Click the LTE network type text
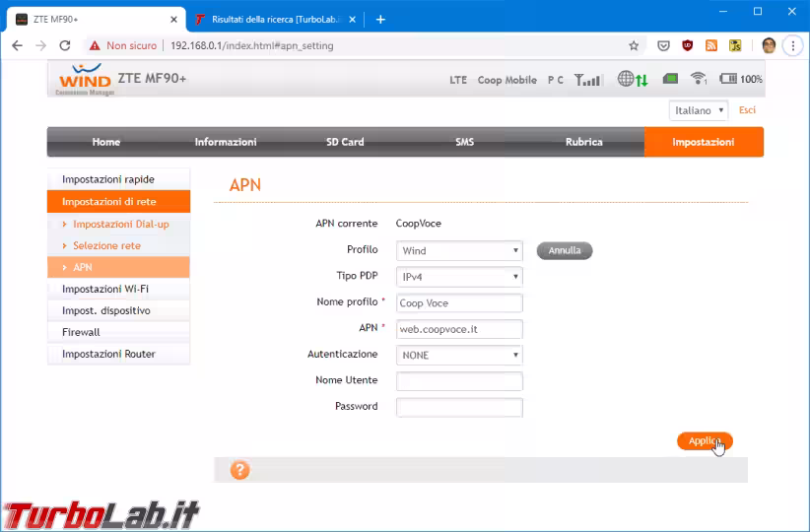 tap(457, 80)
